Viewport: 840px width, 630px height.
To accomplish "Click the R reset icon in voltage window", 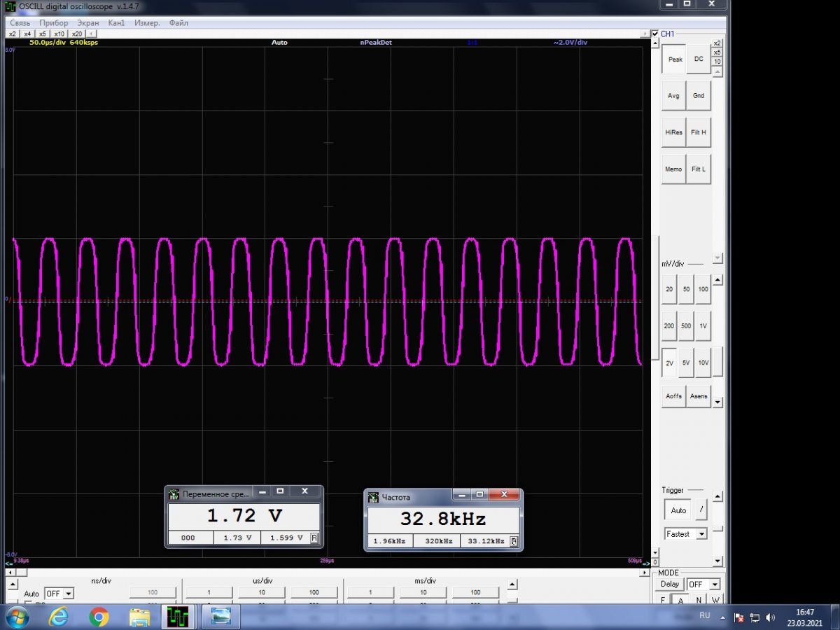I will pyautogui.click(x=314, y=538).
